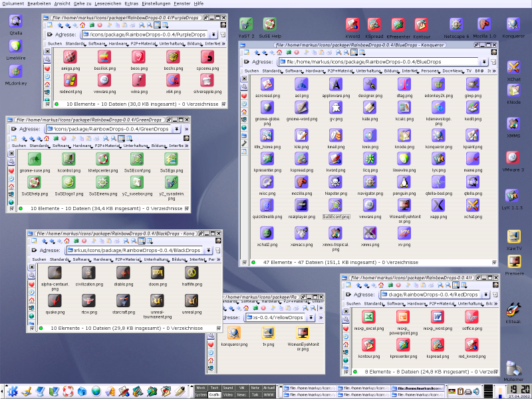The width and height of the screenshot is (532, 399).
Task: Toggle link-view checkbox in GreenDrops status bar
Action: [x=187, y=208]
